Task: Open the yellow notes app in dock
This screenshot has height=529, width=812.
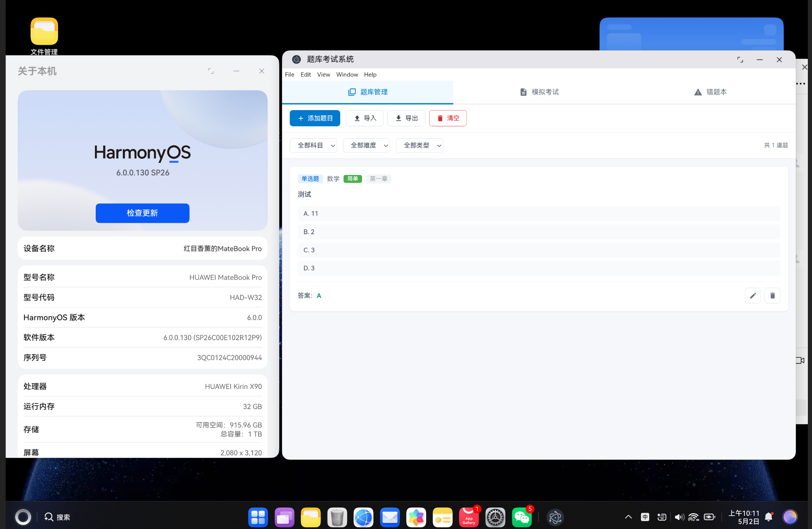Action: pos(443,517)
